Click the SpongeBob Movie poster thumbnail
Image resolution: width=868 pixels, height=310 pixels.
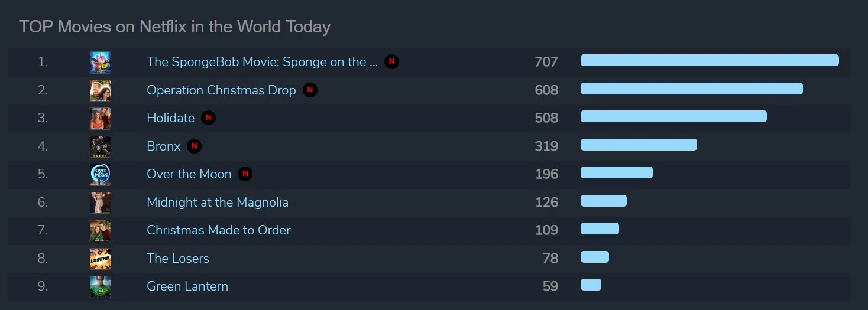pyautogui.click(x=100, y=62)
